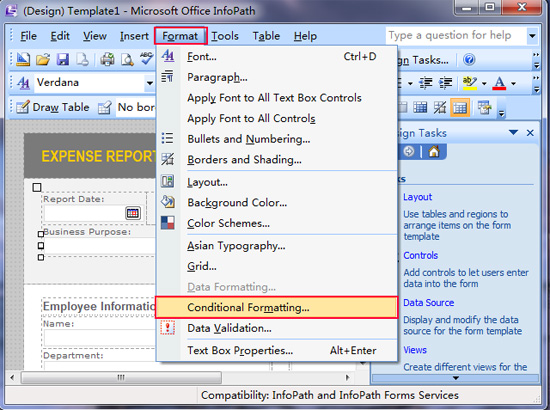Image resolution: width=550 pixels, height=410 pixels.
Task: Click the No Border table icon
Action: (x=440, y=107)
